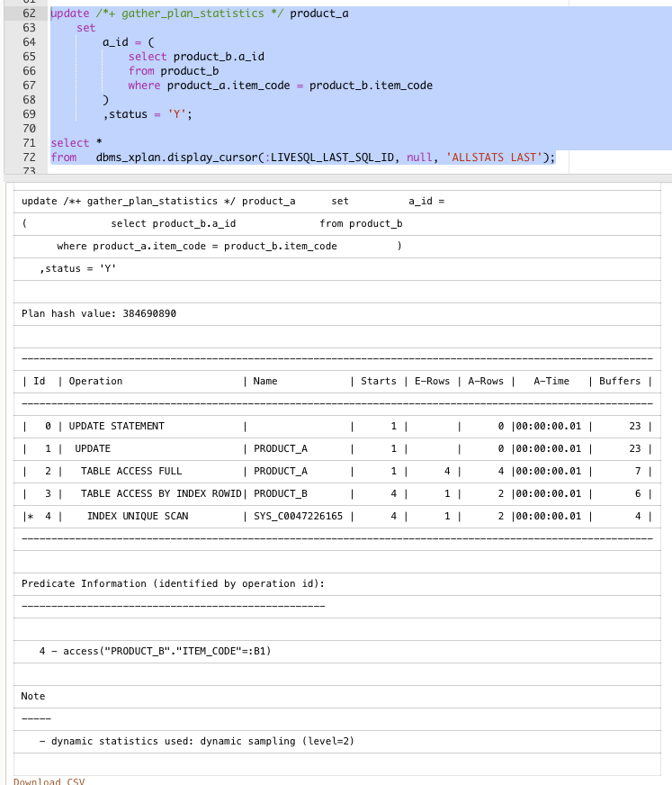Click 'TABLE ACCESS BY INDEX ROWID' operation
Viewport: 672px width, 785px height.
click(x=161, y=493)
